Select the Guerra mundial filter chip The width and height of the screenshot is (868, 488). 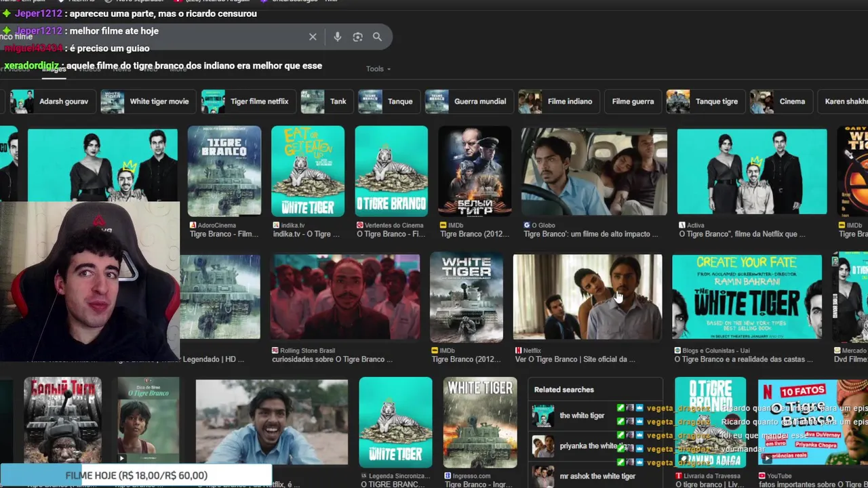pos(469,102)
